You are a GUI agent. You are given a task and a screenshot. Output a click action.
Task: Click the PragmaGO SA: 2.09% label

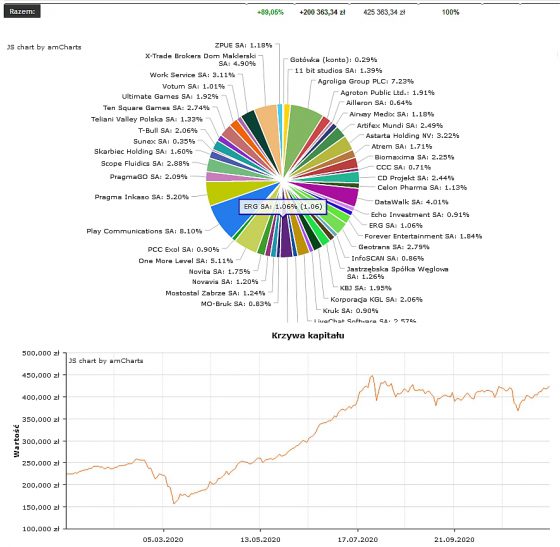tap(149, 176)
